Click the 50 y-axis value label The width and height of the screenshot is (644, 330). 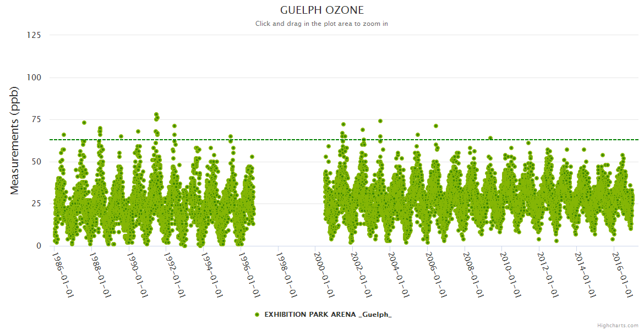click(x=36, y=162)
